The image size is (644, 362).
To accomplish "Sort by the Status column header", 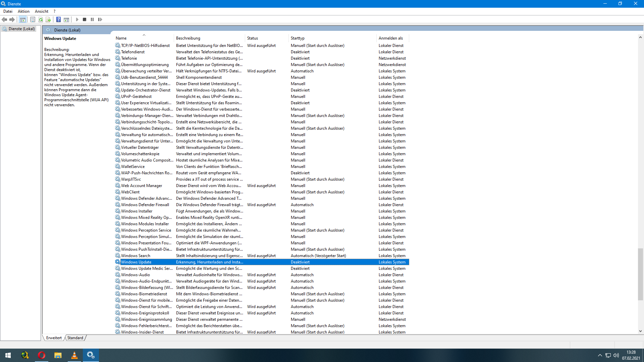I will 267,38.
